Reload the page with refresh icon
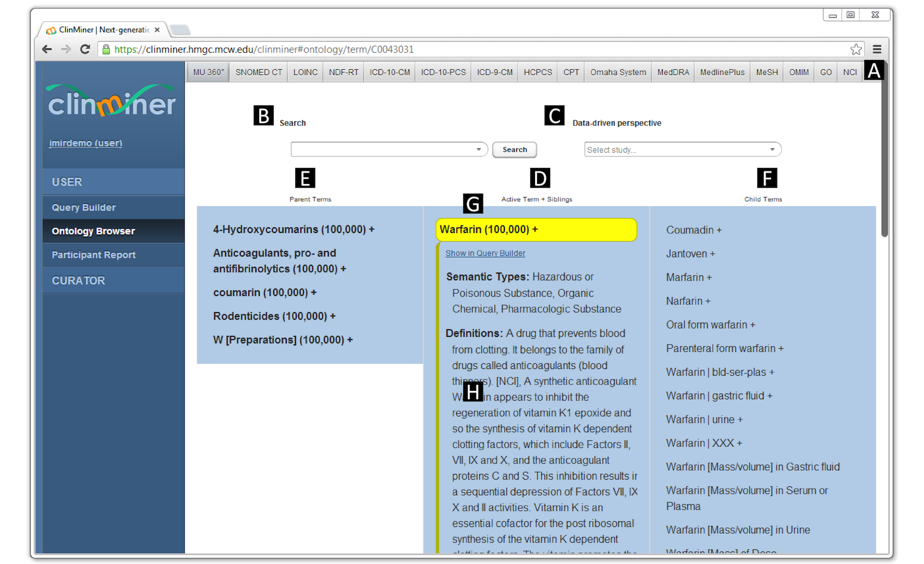This screenshot has height=564, width=924. pos(85,50)
